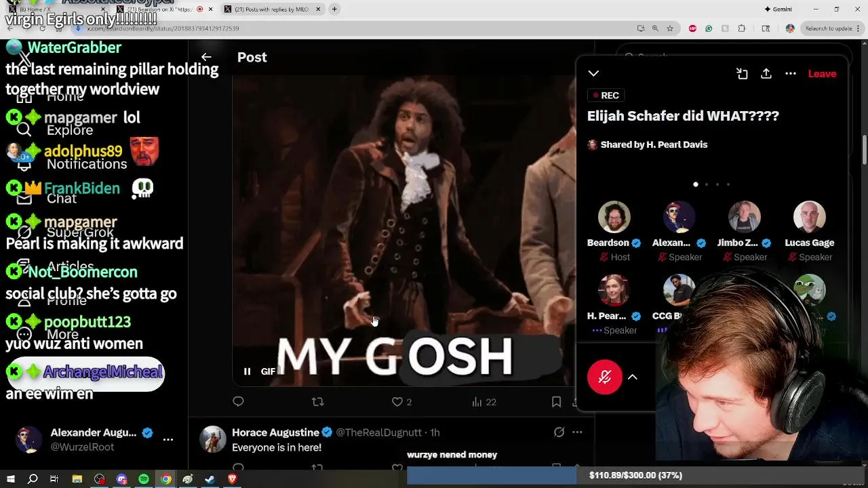Open SuperGrok in the sidebar
The image size is (868, 488).
click(65, 232)
